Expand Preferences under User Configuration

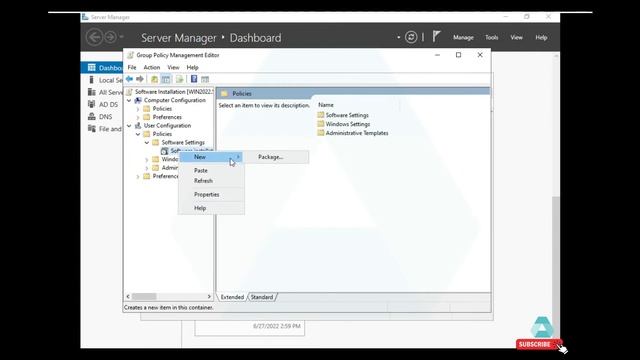pyautogui.click(x=138, y=176)
